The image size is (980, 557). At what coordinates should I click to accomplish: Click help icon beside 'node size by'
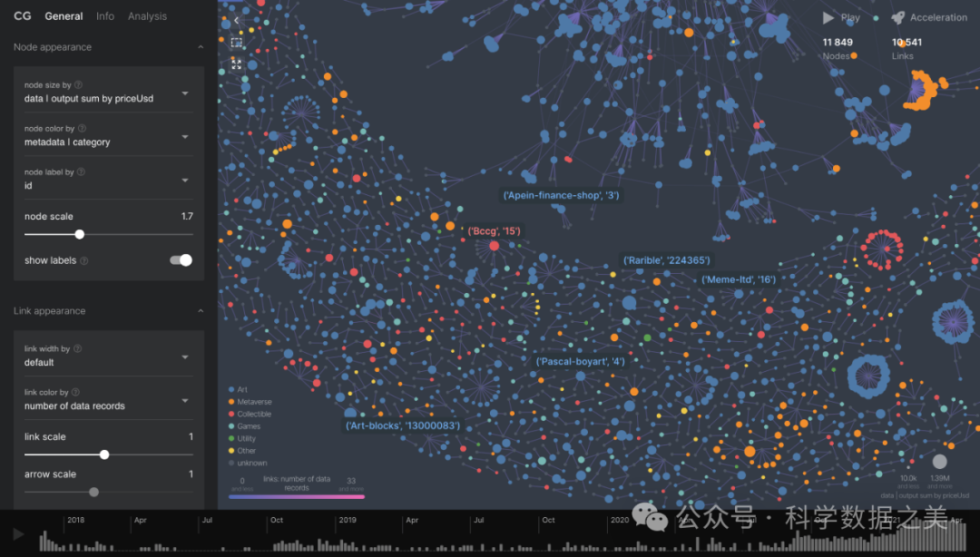[79, 85]
